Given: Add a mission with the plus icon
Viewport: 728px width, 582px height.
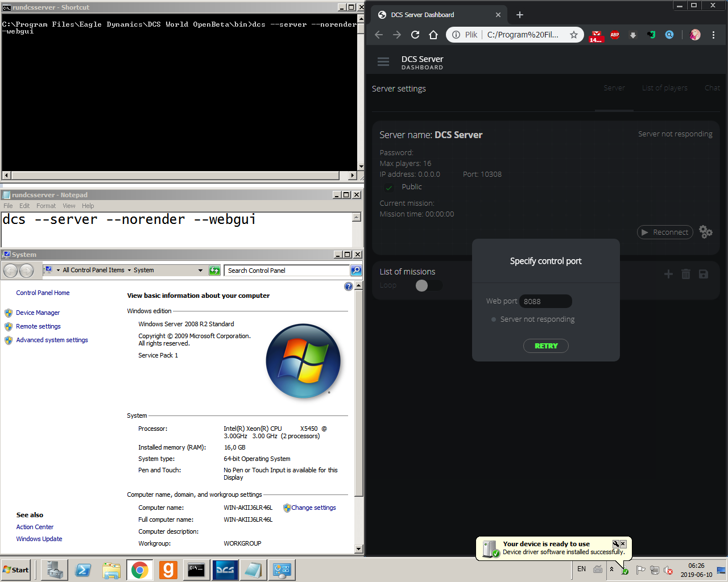Looking at the screenshot, I should pos(668,274).
